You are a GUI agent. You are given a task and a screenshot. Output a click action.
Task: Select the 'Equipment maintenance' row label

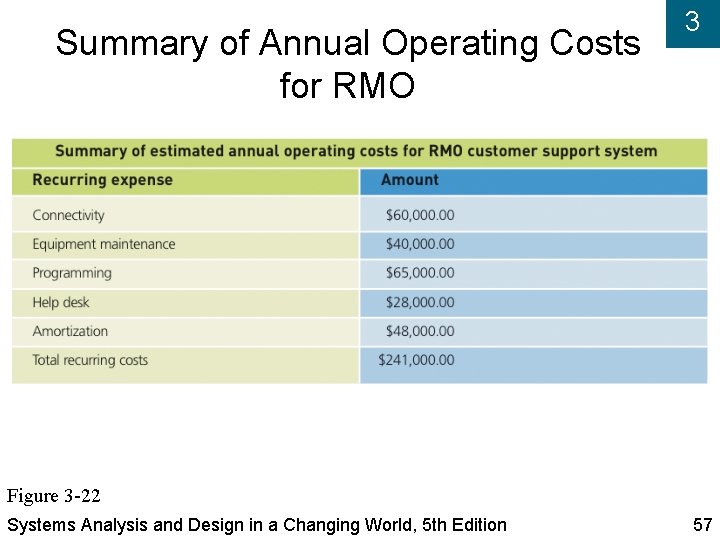tap(104, 244)
